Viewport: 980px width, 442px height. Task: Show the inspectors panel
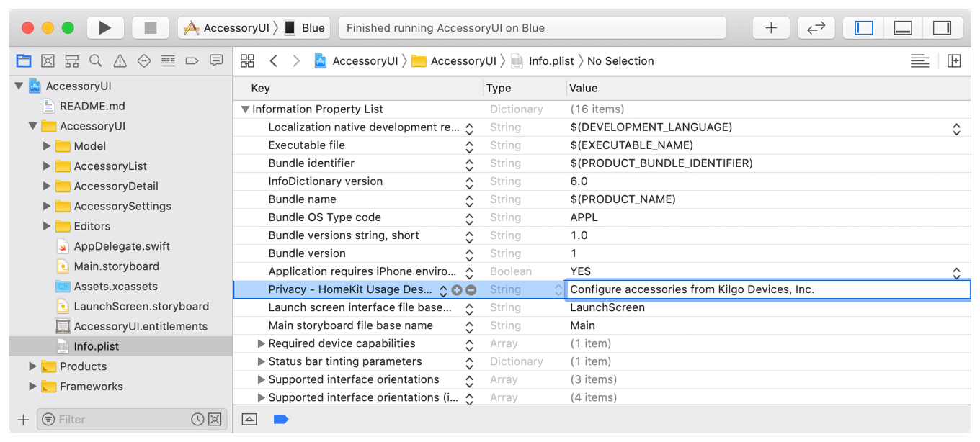tap(942, 28)
